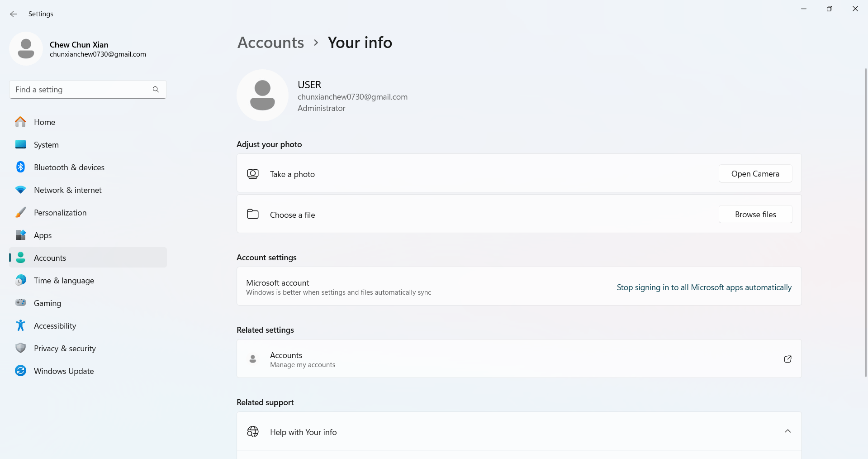Viewport: 868px width, 459px height.
Task: Click the Home house icon
Action: click(x=20, y=122)
